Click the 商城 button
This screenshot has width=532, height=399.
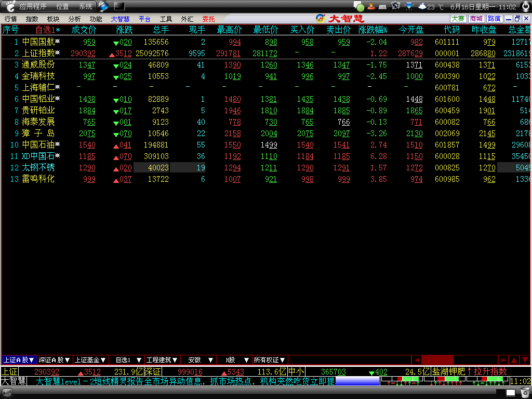[x=476, y=19]
